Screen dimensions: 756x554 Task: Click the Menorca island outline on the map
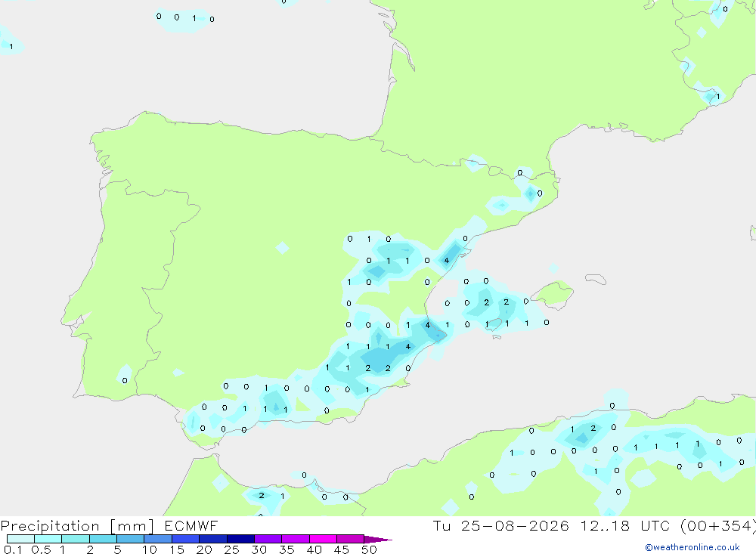click(x=596, y=279)
